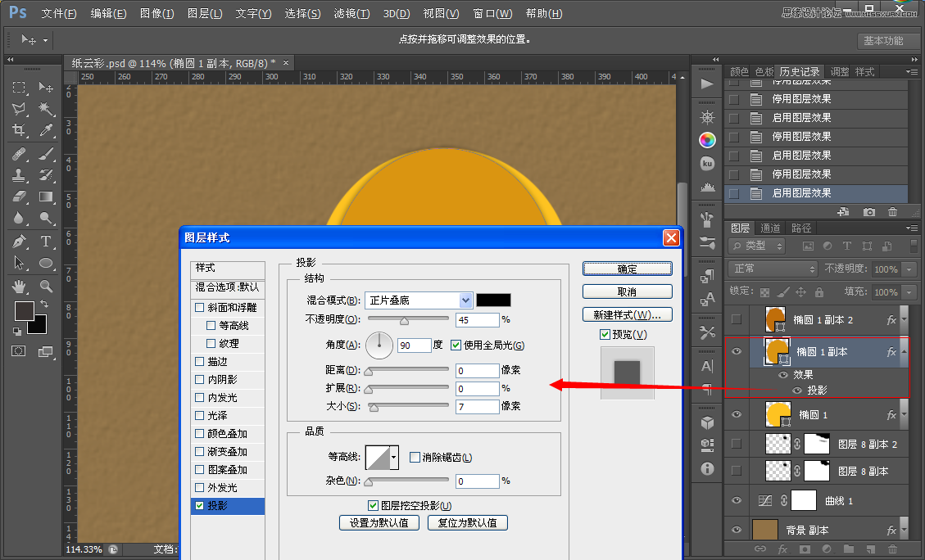The height and width of the screenshot is (560, 925).
Task: Open the layer filter 类型 dropdown
Action: pyautogui.click(x=758, y=246)
